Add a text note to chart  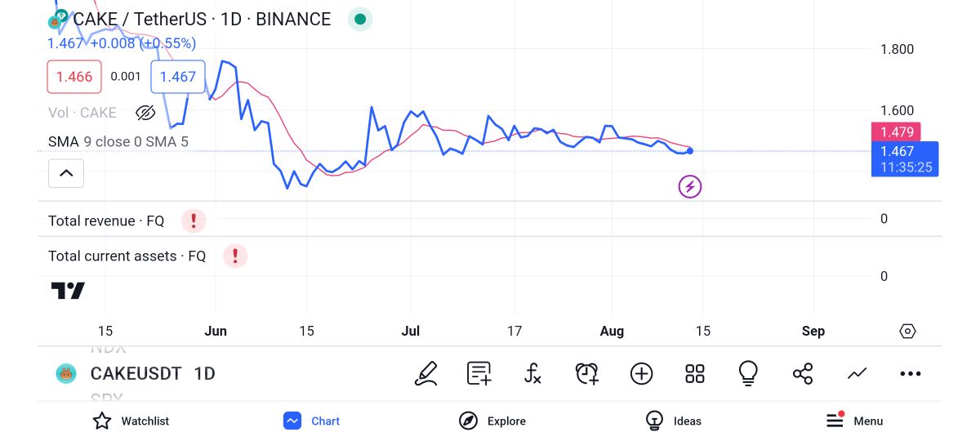479,374
